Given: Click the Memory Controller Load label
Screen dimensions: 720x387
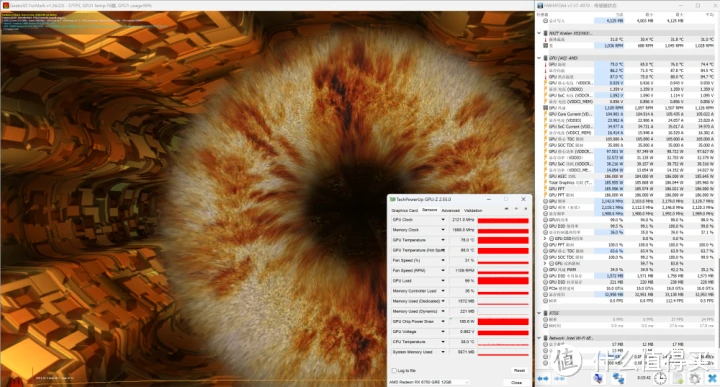Looking at the screenshot, I should point(414,291).
